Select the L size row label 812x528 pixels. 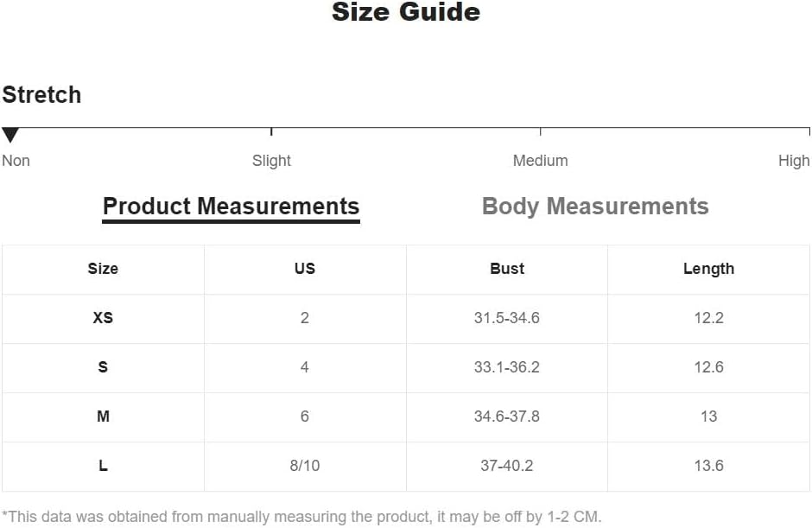pos(103,465)
